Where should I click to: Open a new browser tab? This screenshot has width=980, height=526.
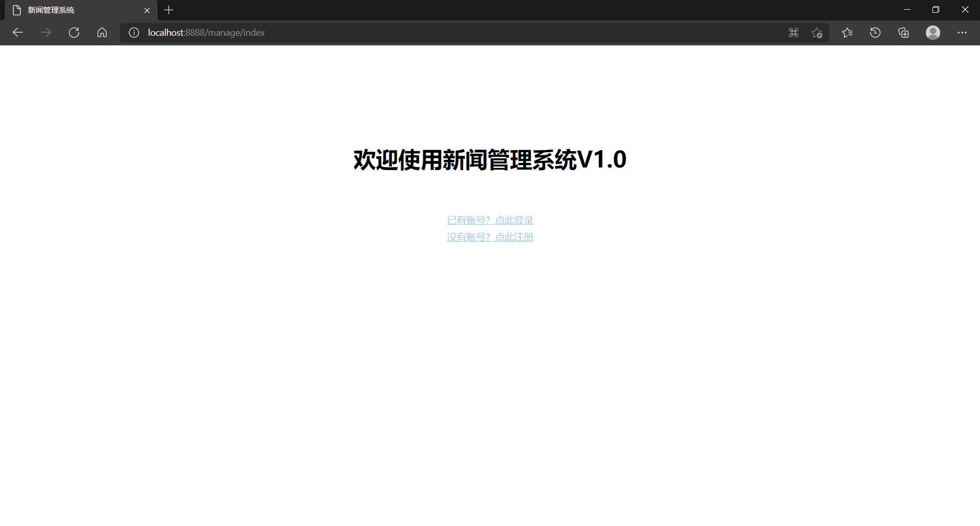click(x=169, y=10)
